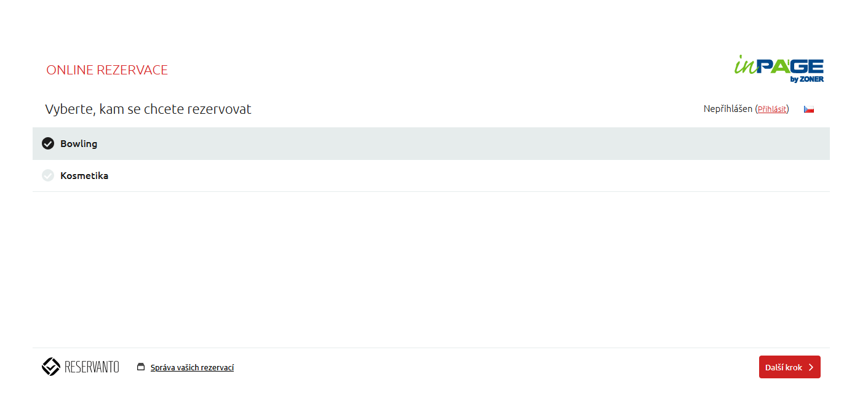This screenshot has height=406, width=868.
Task: Click the 'by ZONER' text under logo
Action: pos(807,79)
